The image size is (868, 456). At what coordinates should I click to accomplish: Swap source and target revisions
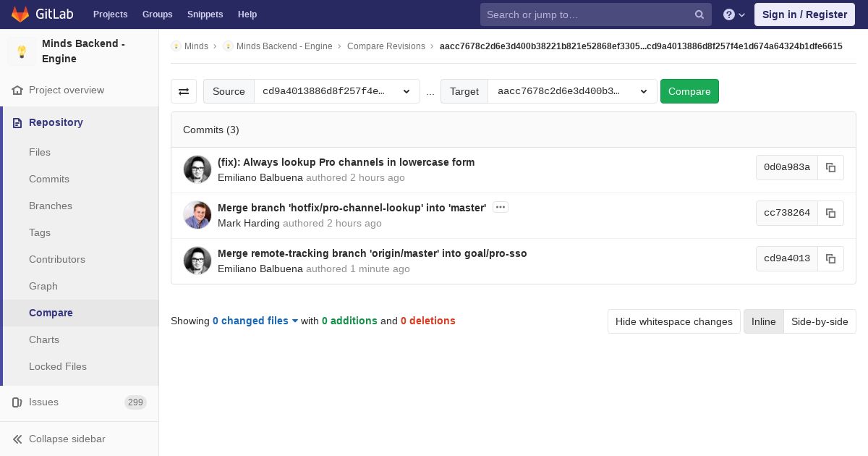tap(184, 91)
